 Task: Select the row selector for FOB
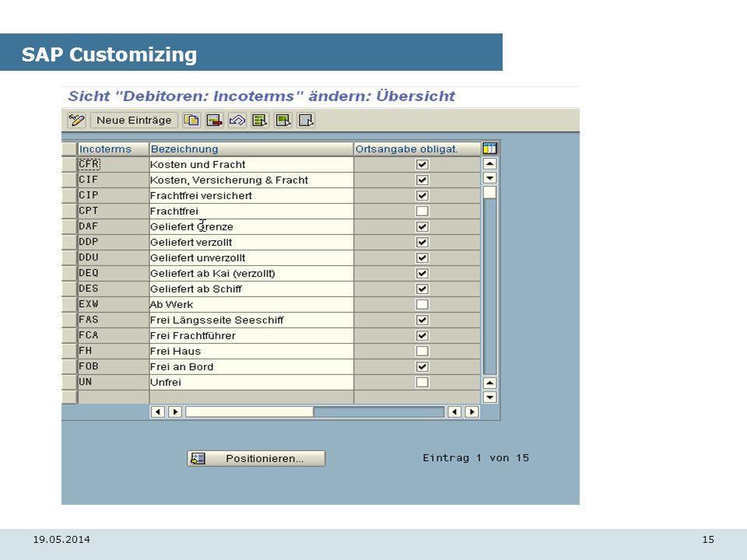pyautogui.click(x=69, y=366)
